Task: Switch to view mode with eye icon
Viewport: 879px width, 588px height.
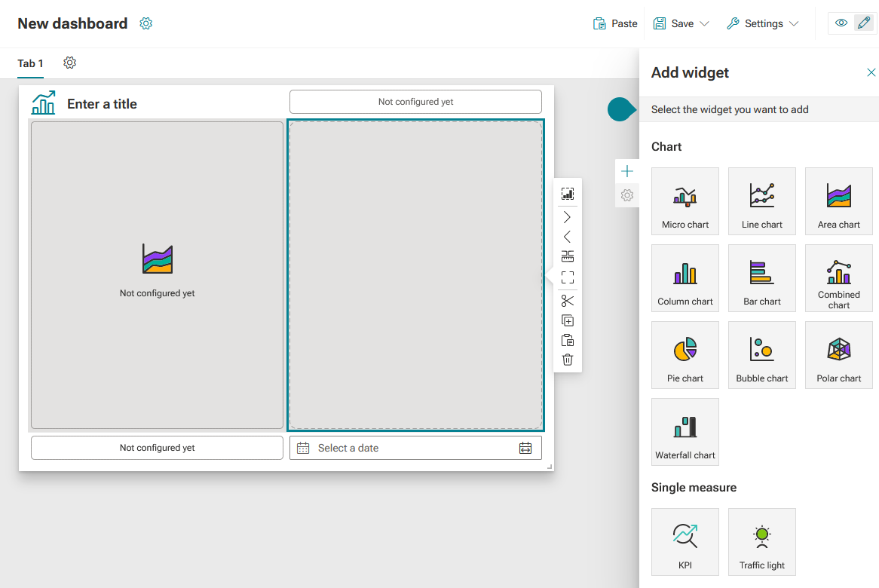Action: point(841,23)
